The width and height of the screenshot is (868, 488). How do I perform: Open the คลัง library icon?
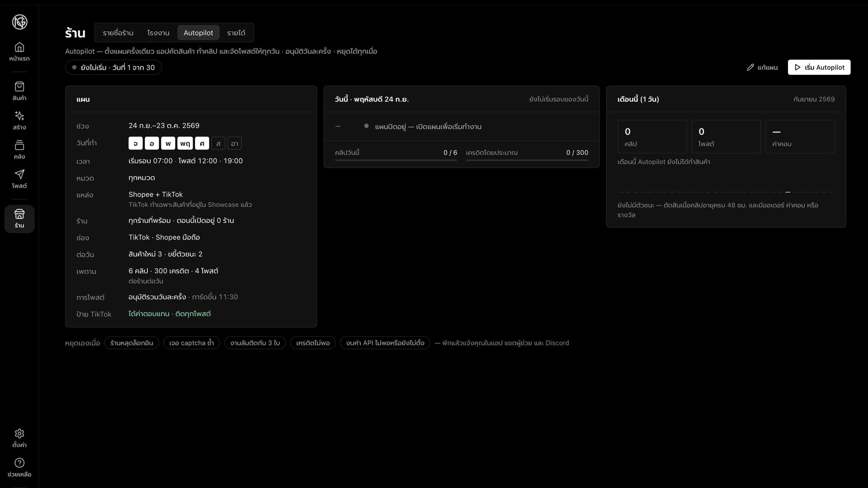(x=19, y=145)
